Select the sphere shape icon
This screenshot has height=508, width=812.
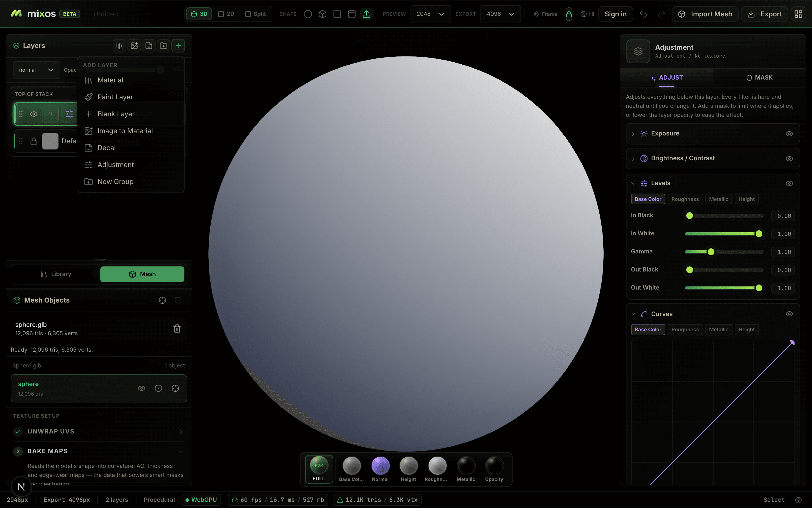click(308, 14)
